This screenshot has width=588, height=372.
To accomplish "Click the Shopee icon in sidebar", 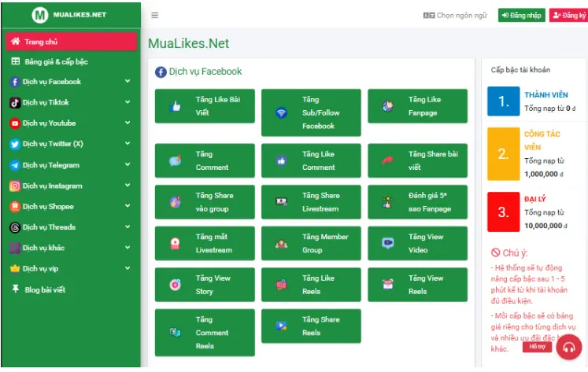I will 15,206.
